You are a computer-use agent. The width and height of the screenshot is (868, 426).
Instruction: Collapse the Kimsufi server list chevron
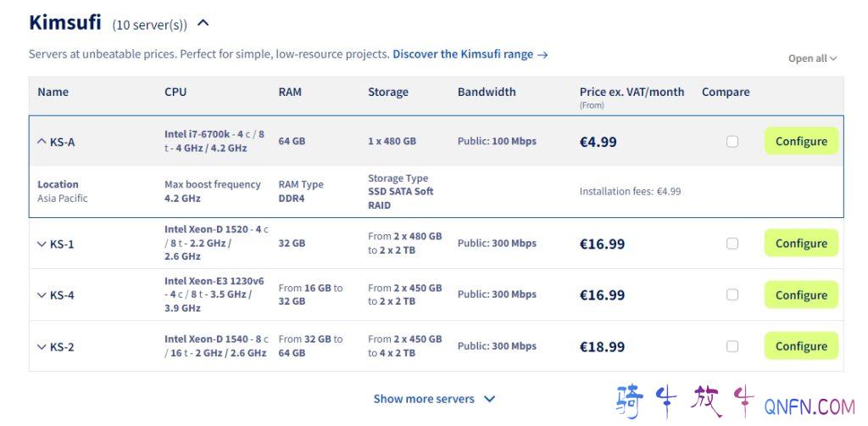(x=203, y=24)
